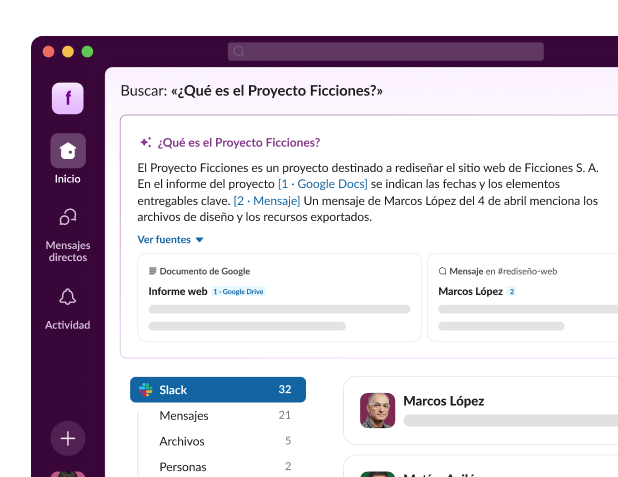
Task: Open the [2 · Mensaje] citation link
Action: tap(267, 201)
